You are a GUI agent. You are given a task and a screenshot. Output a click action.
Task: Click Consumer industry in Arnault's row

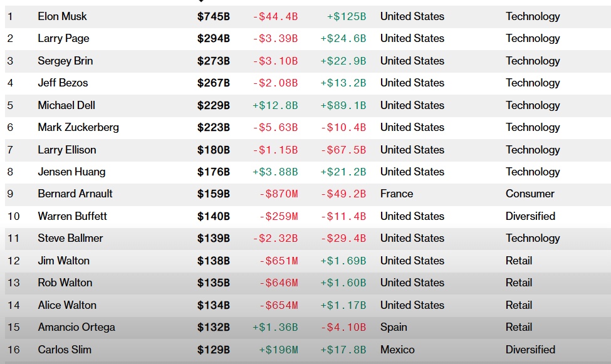click(x=530, y=194)
